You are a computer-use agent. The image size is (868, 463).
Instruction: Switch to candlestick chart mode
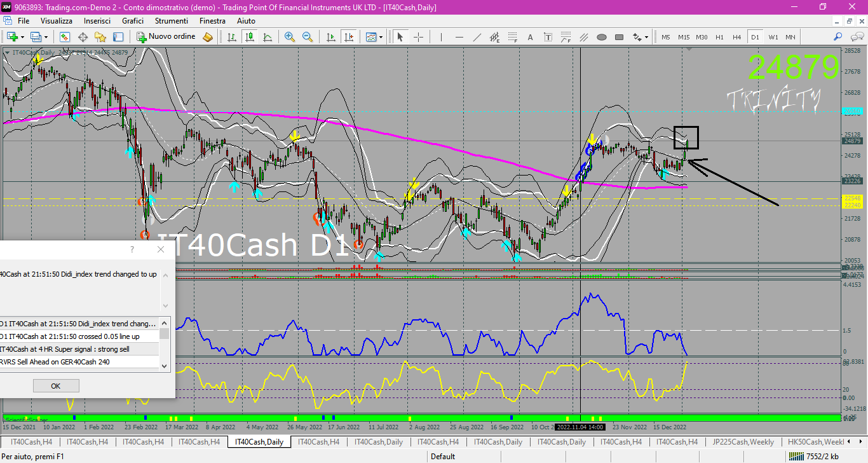coord(250,37)
